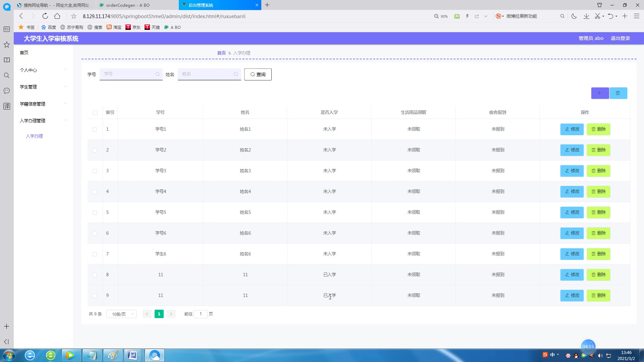The height and width of the screenshot is (362, 644).
Task: Check the checkbox for row 3
Action: coord(95,171)
